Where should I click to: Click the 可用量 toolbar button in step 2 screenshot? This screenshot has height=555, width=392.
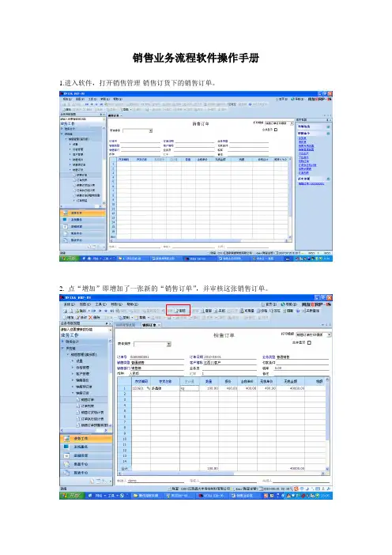(247, 311)
